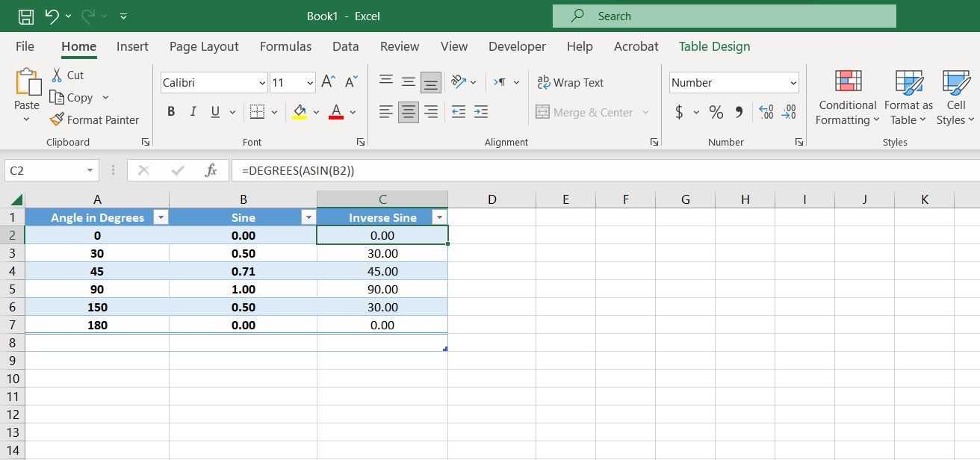Decrease font size with smaller A icon
This screenshot has height=460, width=980.
point(352,82)
